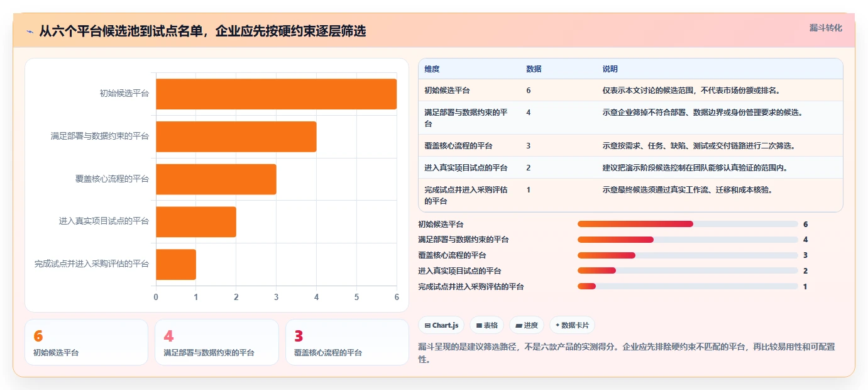This screenshot has height=390, width=868.
Task: Click the 满足部署与数据约束的平台 stat card label
Action: click(209, 353)
